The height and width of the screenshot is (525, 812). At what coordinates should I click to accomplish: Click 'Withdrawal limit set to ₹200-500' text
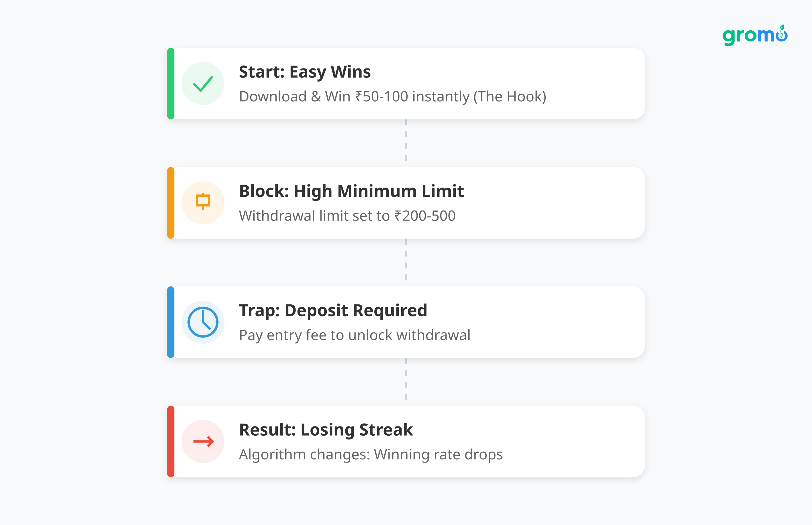[x=347, y=216]
